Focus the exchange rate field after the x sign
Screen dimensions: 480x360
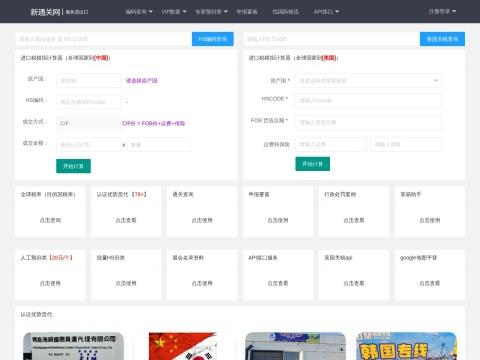click(159, 145)
